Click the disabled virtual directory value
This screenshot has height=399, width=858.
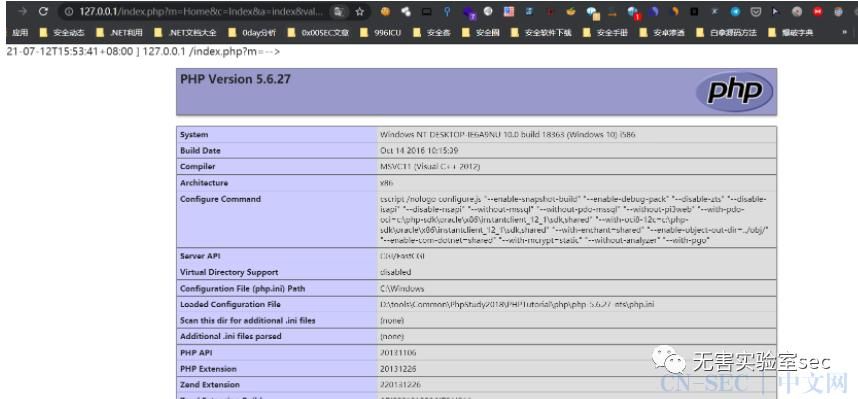coord(395,272)
